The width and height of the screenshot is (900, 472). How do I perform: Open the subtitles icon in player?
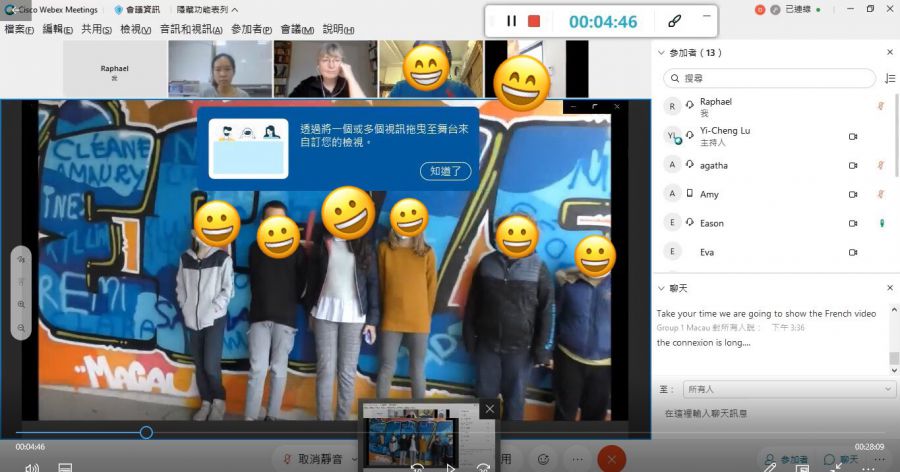(65, 467)
